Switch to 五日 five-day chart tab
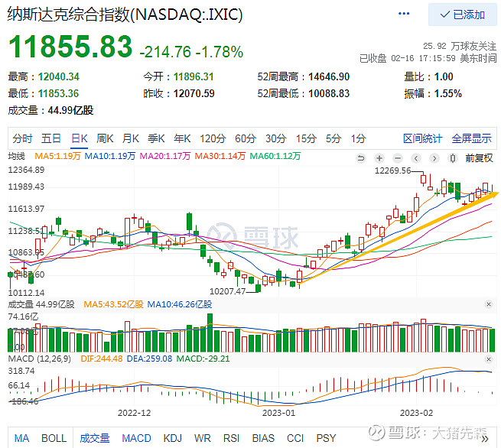Screen dimensions: 501x448 click(51, 138)
